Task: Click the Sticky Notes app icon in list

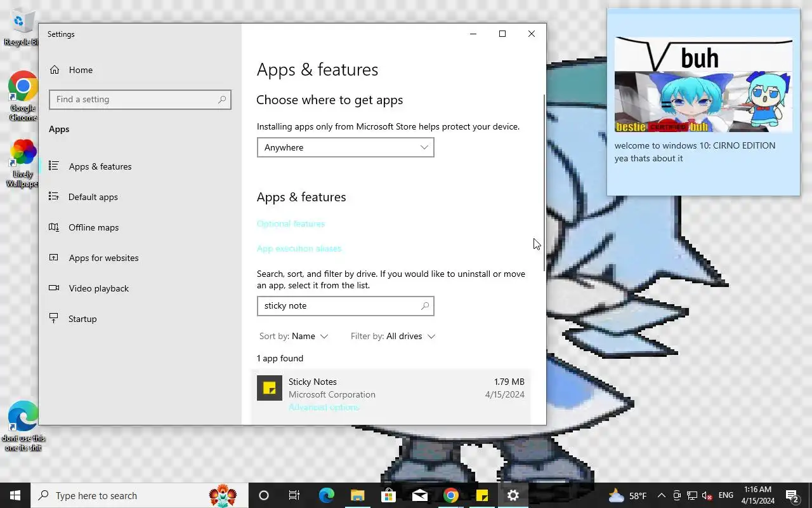Action: (270, 388)
